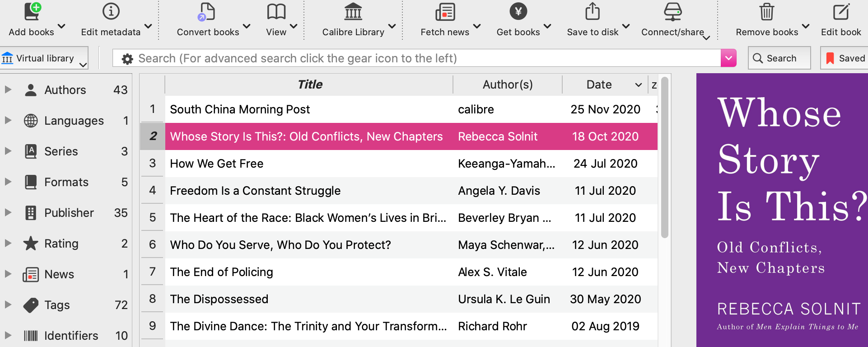Click the Connect/share icon
This screenshot has width=868, height=347.
click(x=673, y=12)
